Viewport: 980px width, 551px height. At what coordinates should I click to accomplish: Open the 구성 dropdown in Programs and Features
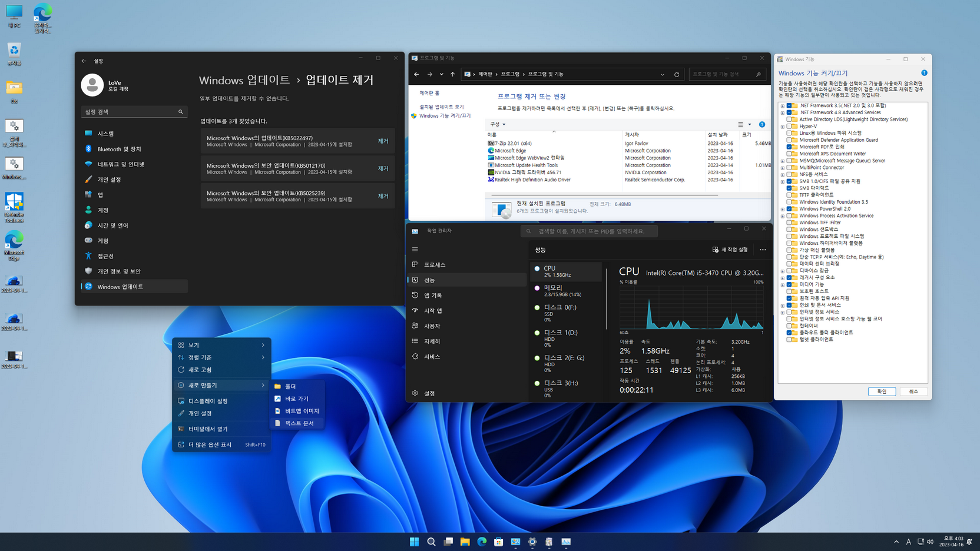[x=498, y=124]
